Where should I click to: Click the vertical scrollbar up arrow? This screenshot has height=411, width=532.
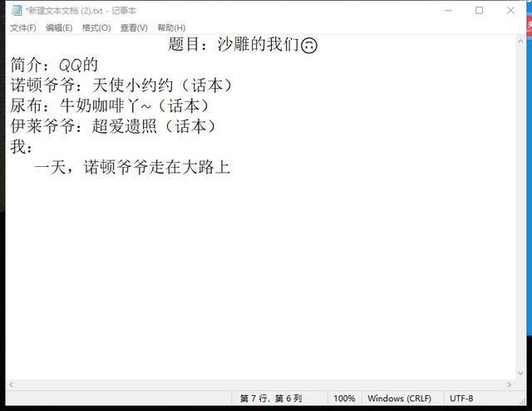[x=518, y=40]
